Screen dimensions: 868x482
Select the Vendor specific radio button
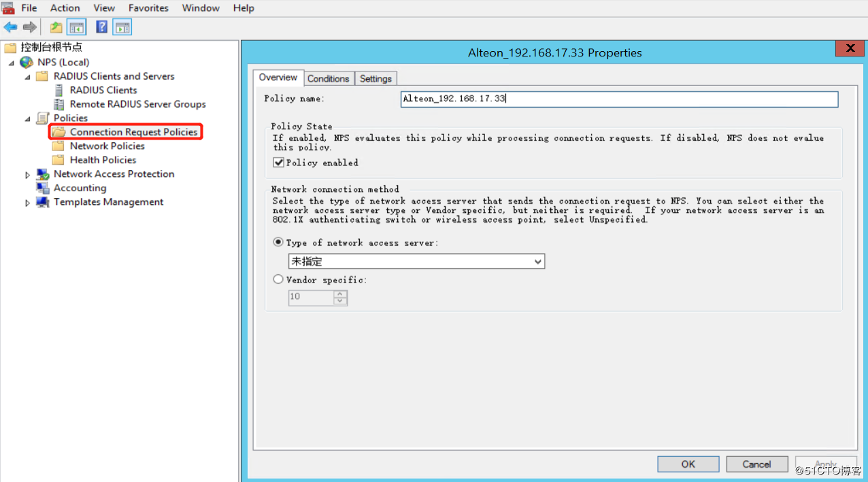278,280
